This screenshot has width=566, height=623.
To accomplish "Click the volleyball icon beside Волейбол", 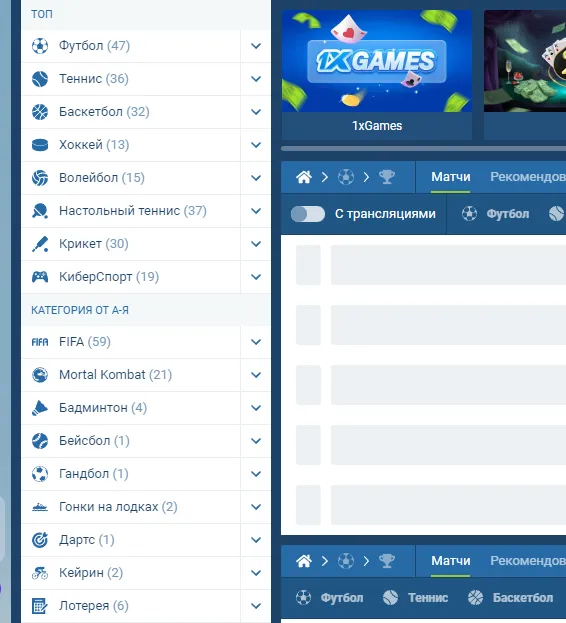I will coord(40,178).
